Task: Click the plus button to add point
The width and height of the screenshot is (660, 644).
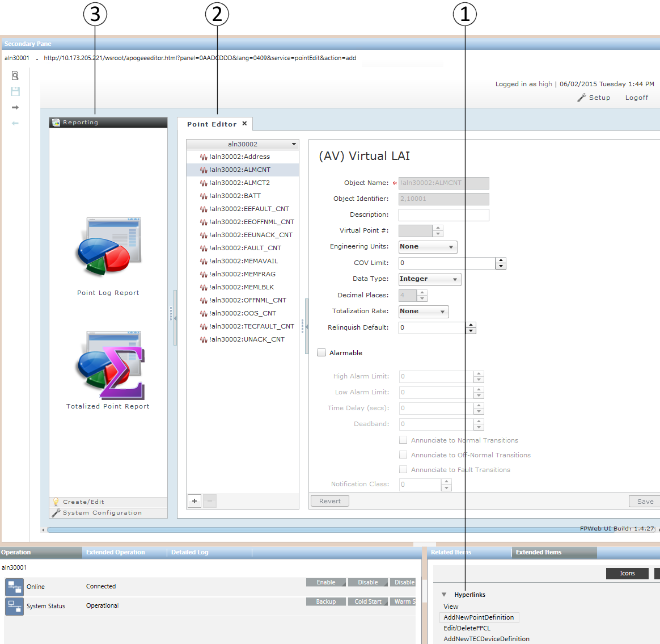Action: pyautogui.click(x=194, y=501)
